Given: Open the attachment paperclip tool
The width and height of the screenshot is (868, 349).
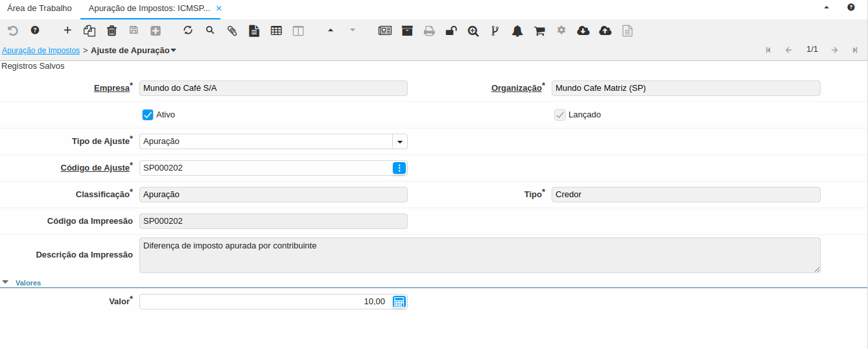Looking at the screenshot, I should pyautogui.click(x=232, y=30).
